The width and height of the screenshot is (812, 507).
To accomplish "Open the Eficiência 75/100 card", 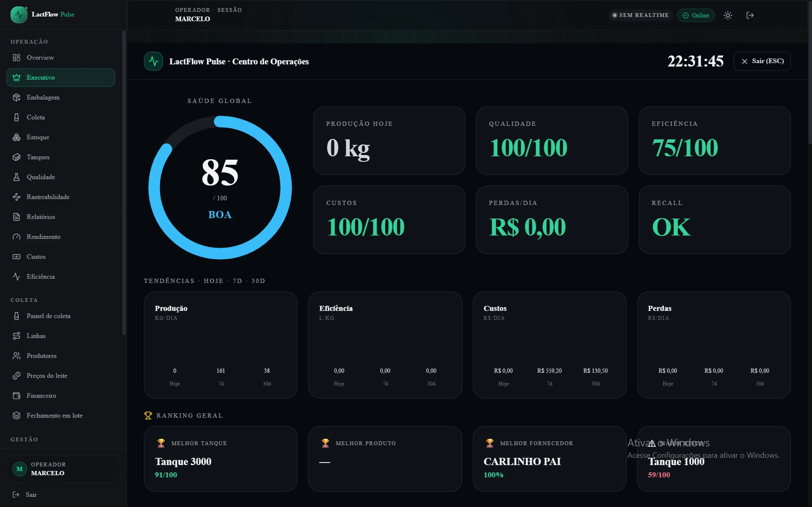I will (715, 141).
